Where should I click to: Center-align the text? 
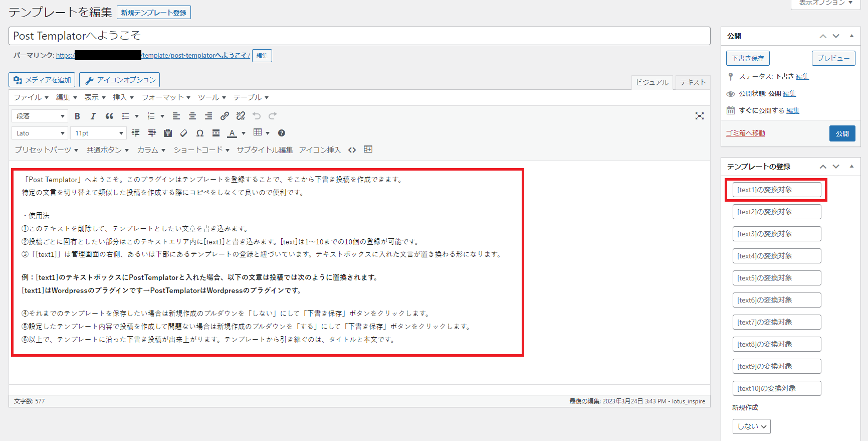point(192,116)
